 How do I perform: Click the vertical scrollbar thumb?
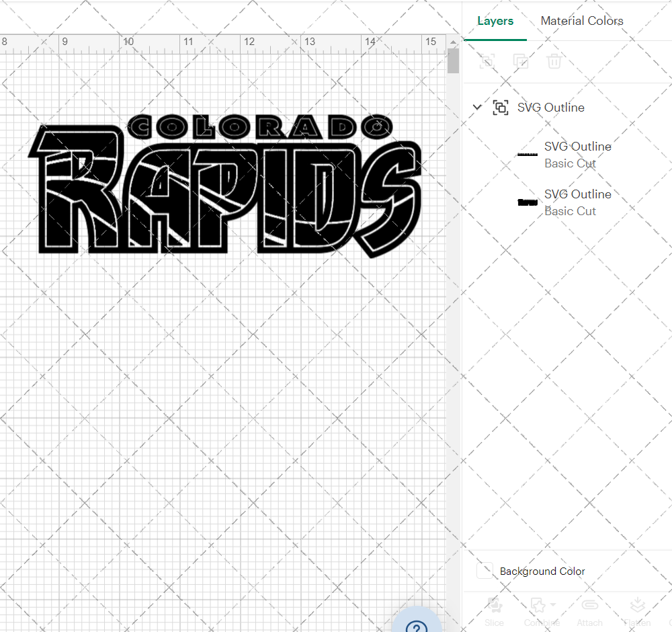tap(453, 61)
